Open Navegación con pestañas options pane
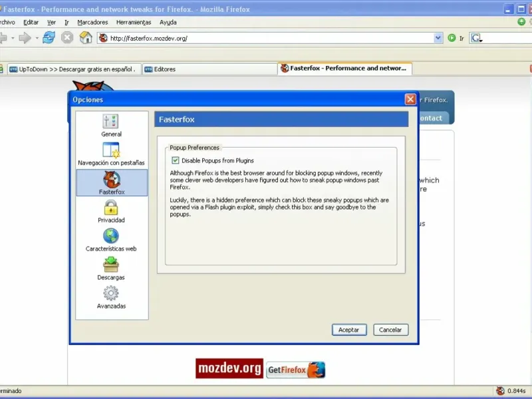 click(x=111, y=154)
